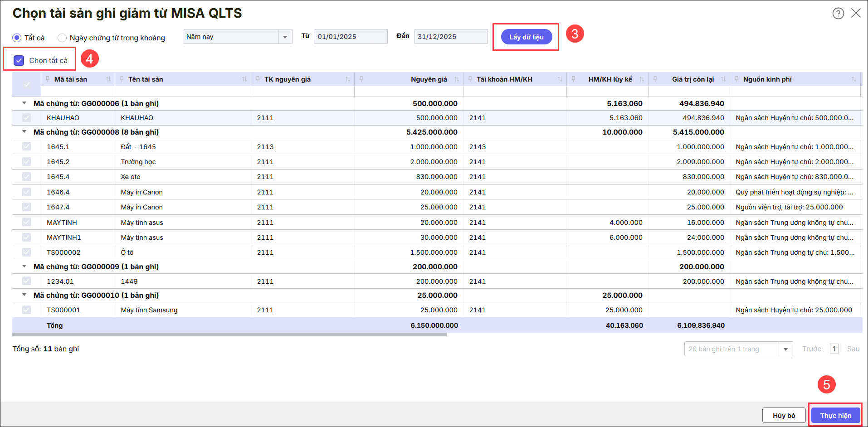Image resolution: width=868 pixels, height=427 pixels.
Task: Pin the Mã tài sản column
Action: point(48,79)
